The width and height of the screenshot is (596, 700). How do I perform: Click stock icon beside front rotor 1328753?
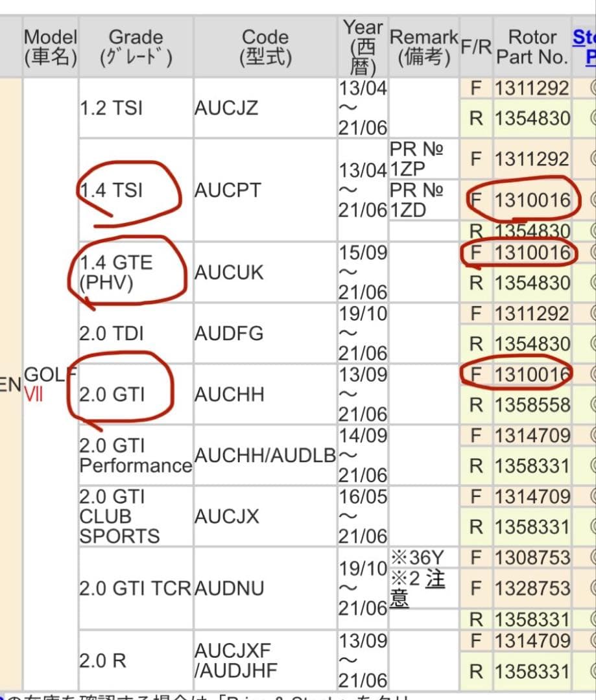(x=591, y=589)
